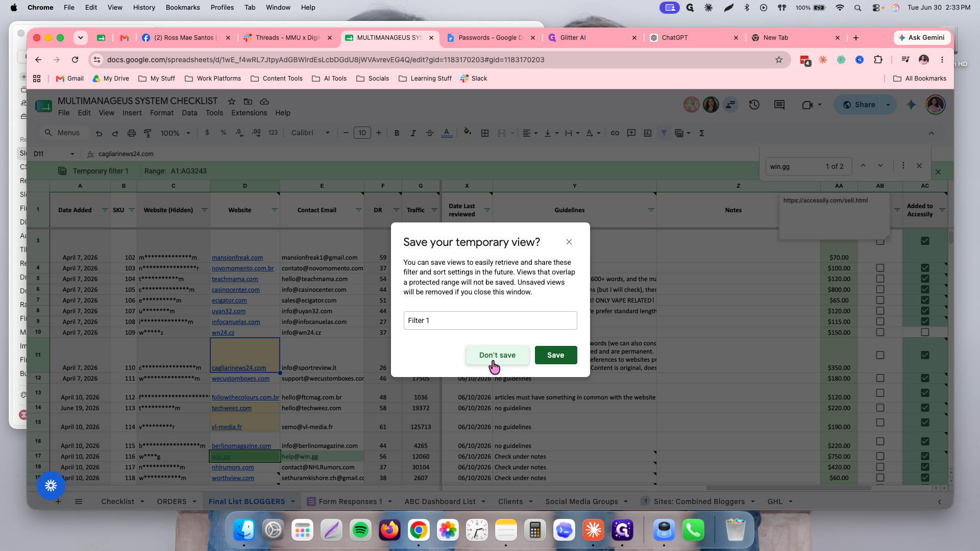Toggle Bold formatting

397,133
